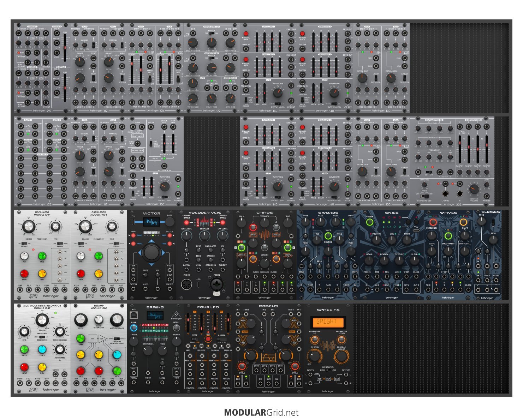This screenshot has width=523, height=420.
Task: Click the red PAGE button on Victor
Action: pos(133,235)
